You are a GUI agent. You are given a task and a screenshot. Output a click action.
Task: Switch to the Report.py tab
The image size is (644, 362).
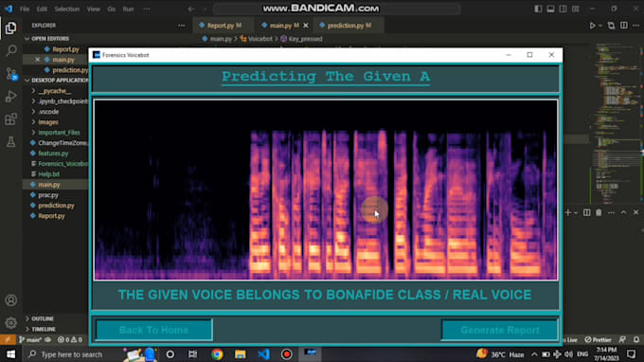(224, 26)
